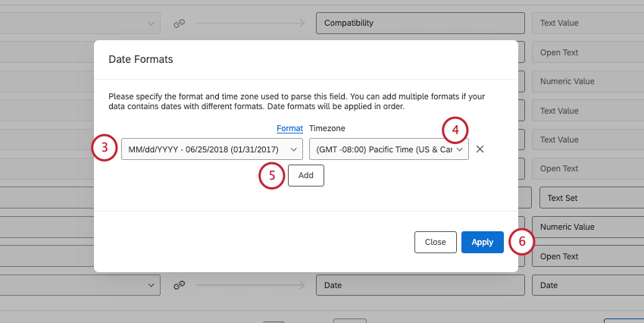Click the Format help link

(289, 129)
